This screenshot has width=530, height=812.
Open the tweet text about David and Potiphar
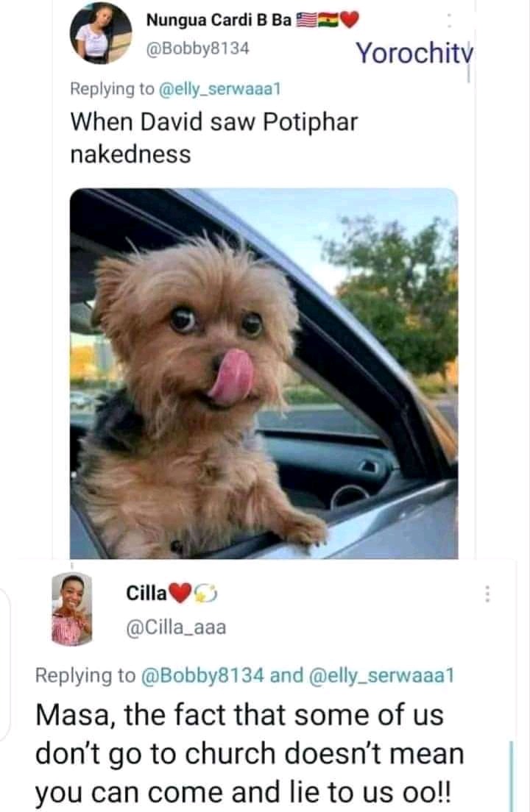click(x=213, y=138)
